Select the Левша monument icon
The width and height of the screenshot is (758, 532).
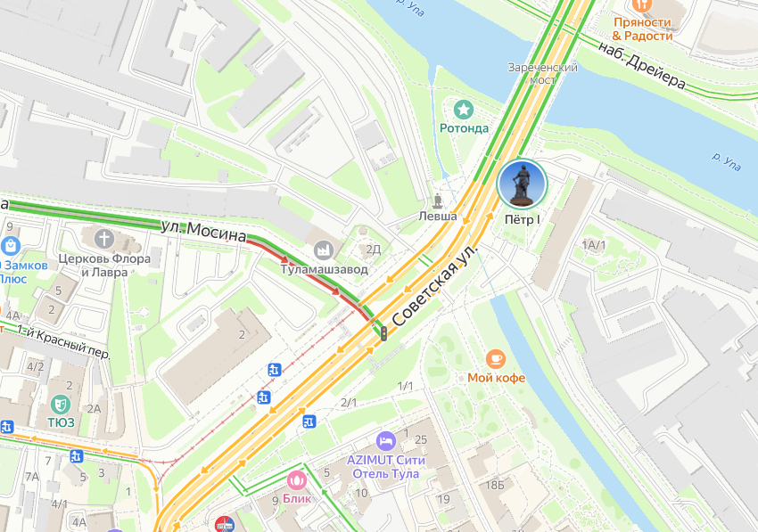[438, 201]
